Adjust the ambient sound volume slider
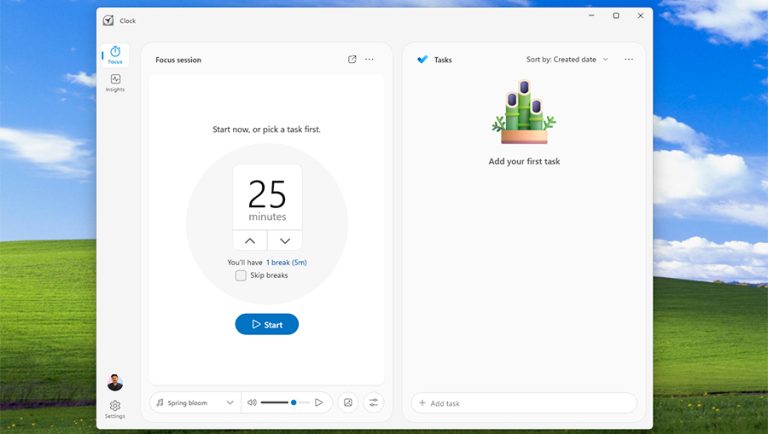The width and height of the screenshot is (768, 434). [285, 403]
